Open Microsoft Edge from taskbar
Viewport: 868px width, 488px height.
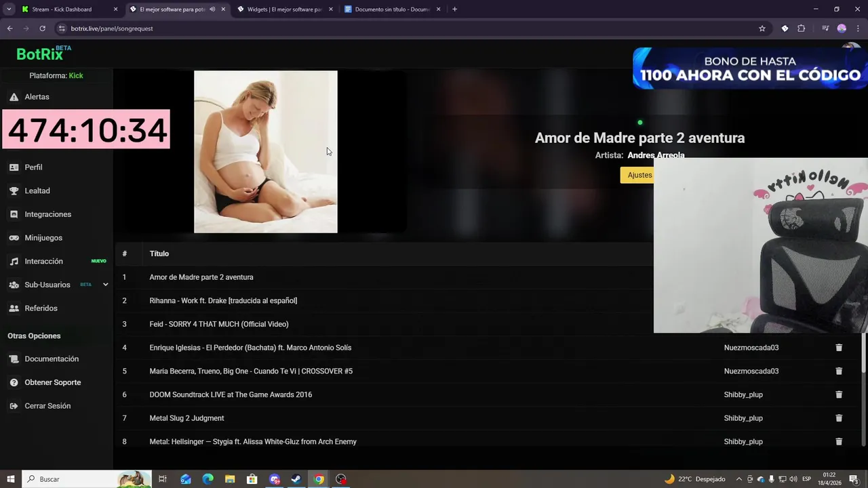tap(208, 479)
